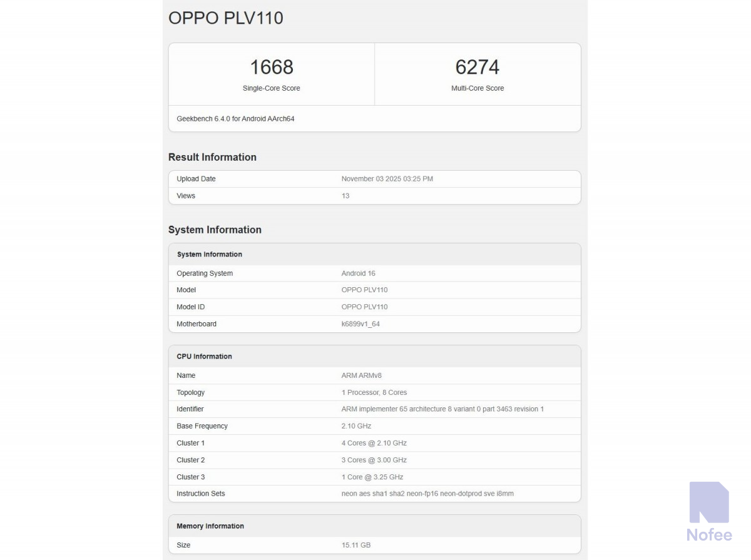
Task: Click the Nofee logo icon
Action: (709, 502)
